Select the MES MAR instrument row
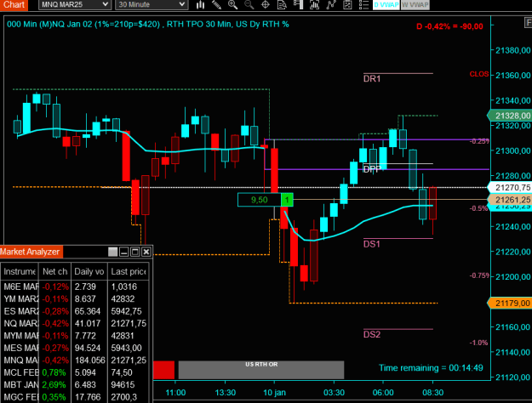Image resolution: width=532 pixels, height=403 pixels. coord(75,348)
